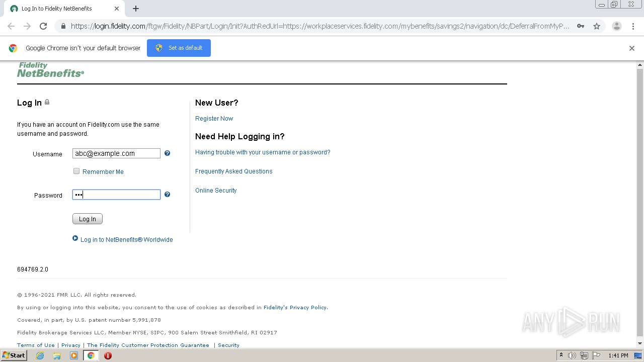This screenshot has width=644, height=362.
Task: Bookmark this page with the star
Action: (597, 26)
